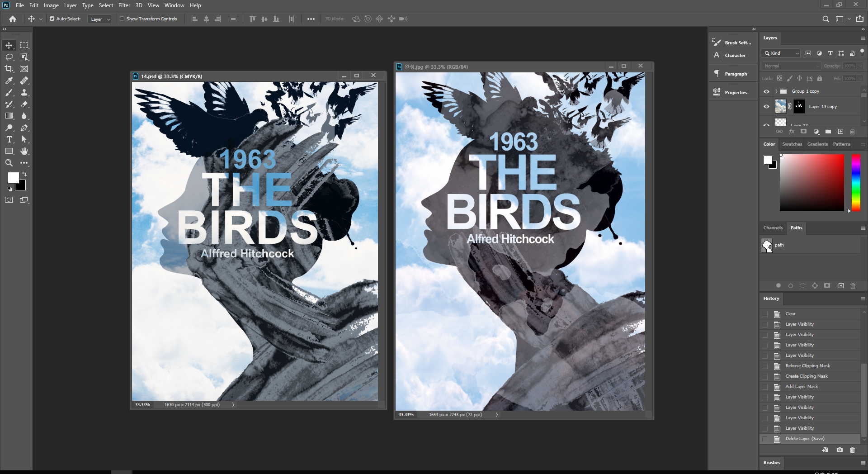Open the Normal blend mode dropdown
Image resolution: width=868 pixels, height=474 pixels.
pos(791,66)
